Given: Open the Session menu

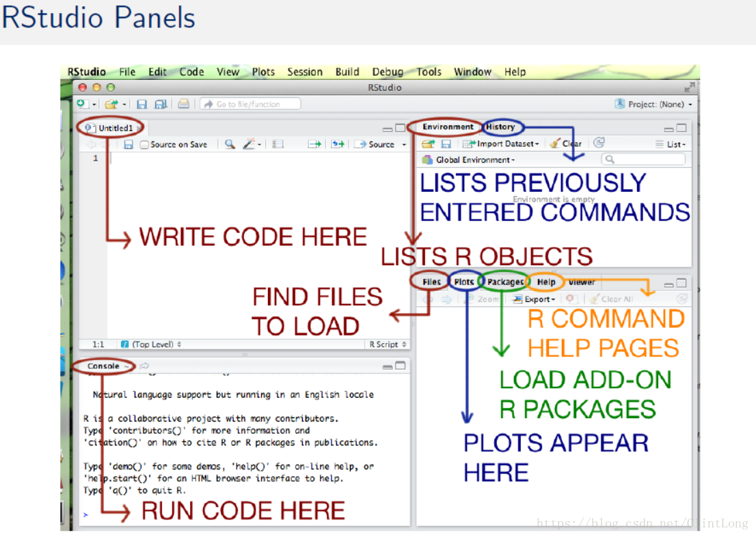Looking at the screenshot, I should [x=305, y=72].
